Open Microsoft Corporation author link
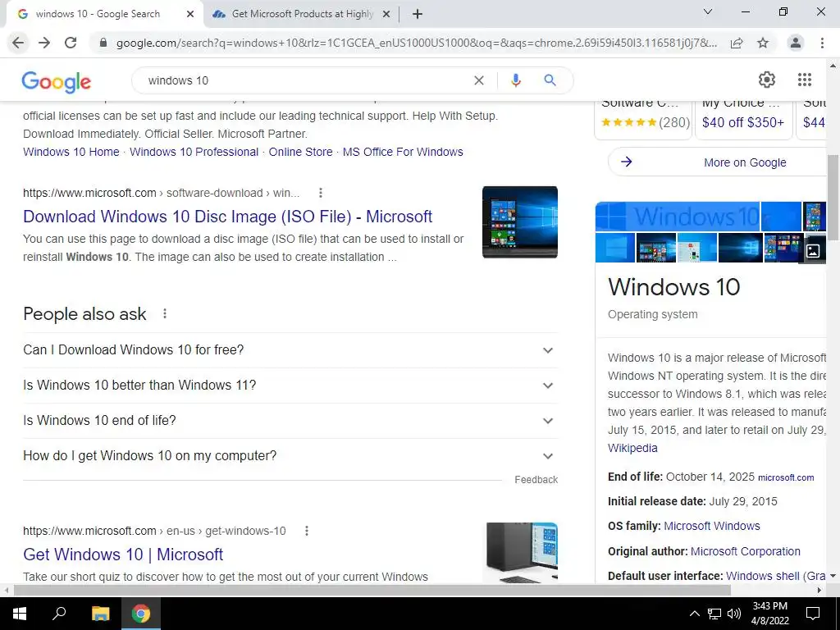 point(746,551)
